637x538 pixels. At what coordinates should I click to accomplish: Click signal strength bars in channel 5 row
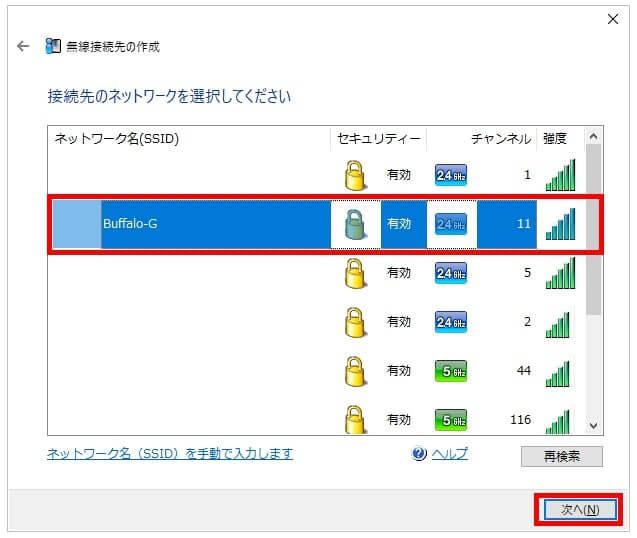(x=561, y=273)
